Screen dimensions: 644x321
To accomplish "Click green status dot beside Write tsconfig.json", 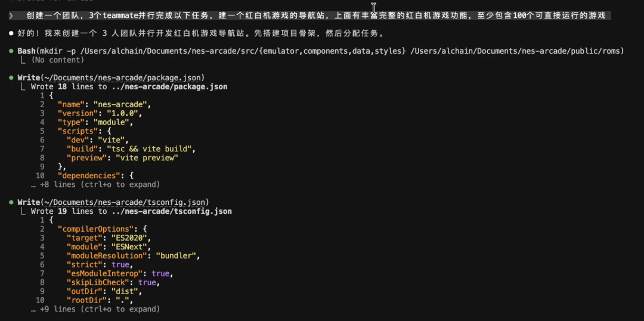I will click(11, 202).
